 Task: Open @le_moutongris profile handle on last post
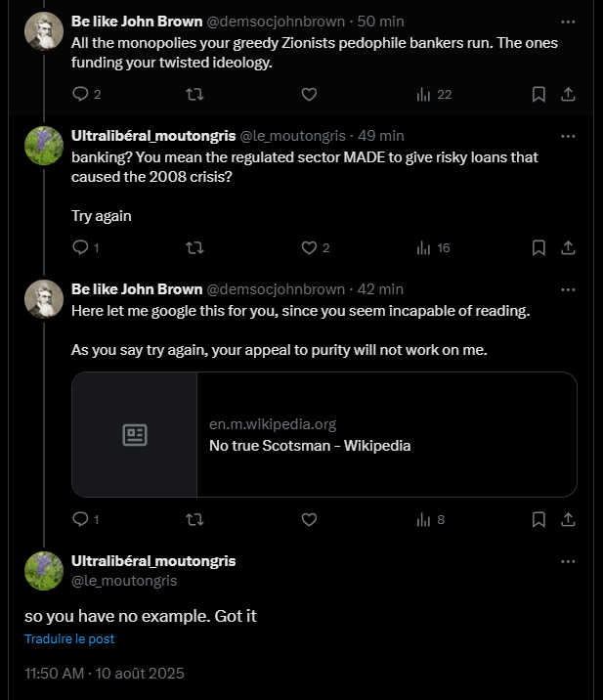[124, 581]
